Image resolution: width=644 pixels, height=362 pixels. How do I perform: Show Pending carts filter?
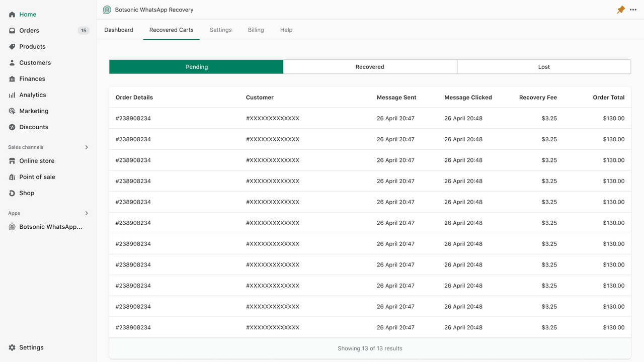(x=196, y=67)
